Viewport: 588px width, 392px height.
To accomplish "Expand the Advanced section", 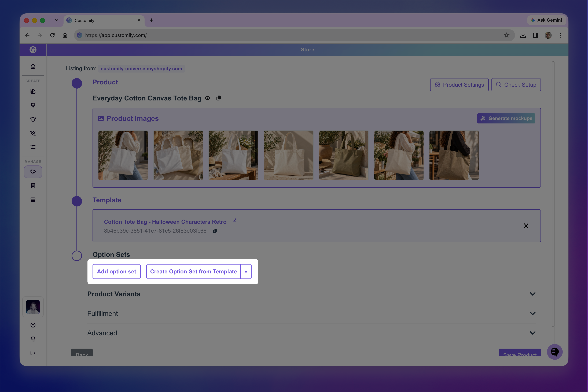I will [311, 333].
